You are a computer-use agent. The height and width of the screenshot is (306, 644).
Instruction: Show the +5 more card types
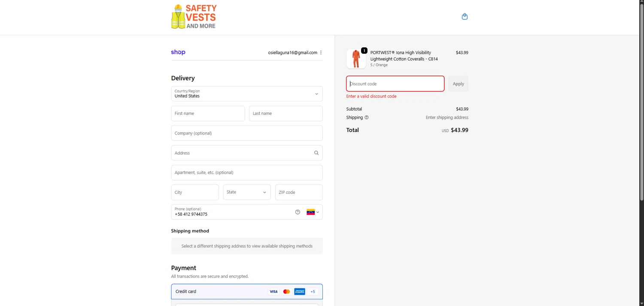point(313,291)
